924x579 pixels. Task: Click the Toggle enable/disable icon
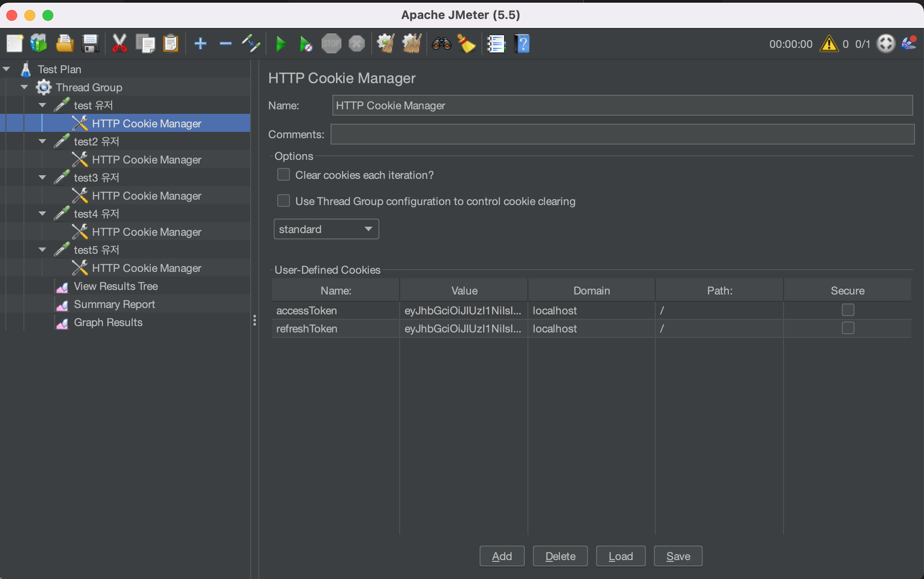pos(251,44)
